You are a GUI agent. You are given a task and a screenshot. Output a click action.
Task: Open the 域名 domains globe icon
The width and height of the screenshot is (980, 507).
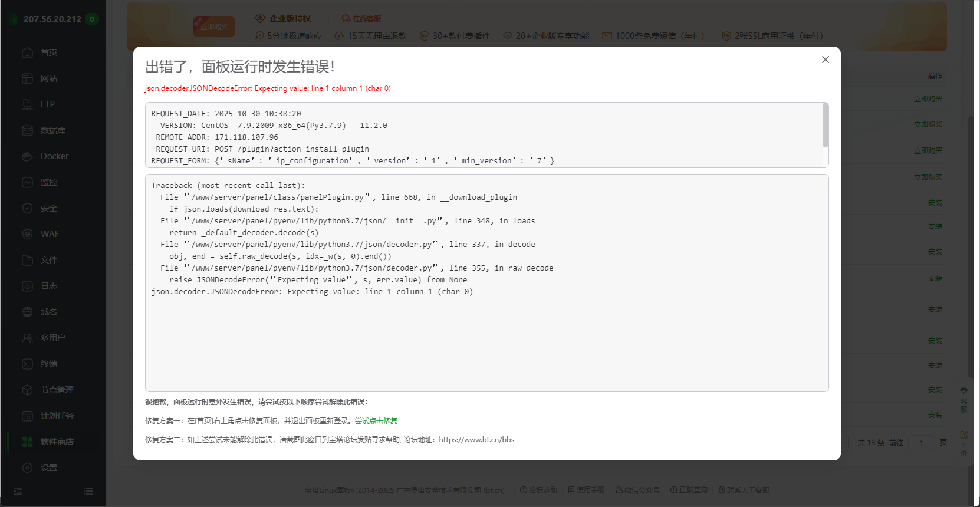point(27,312)
